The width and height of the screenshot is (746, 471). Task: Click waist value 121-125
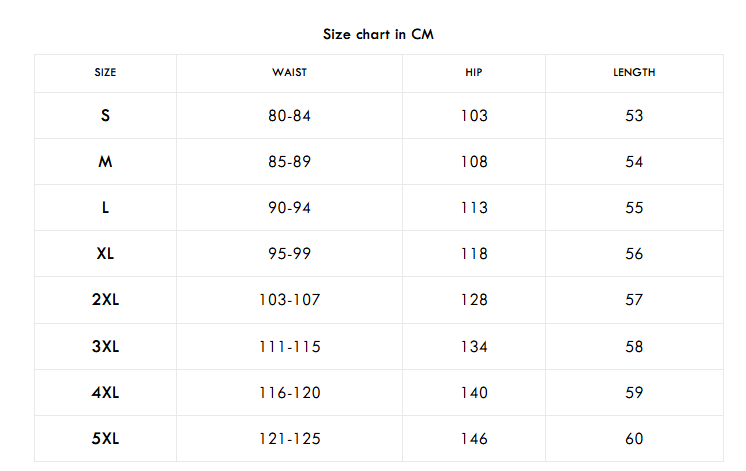click(x=289, y=439)
